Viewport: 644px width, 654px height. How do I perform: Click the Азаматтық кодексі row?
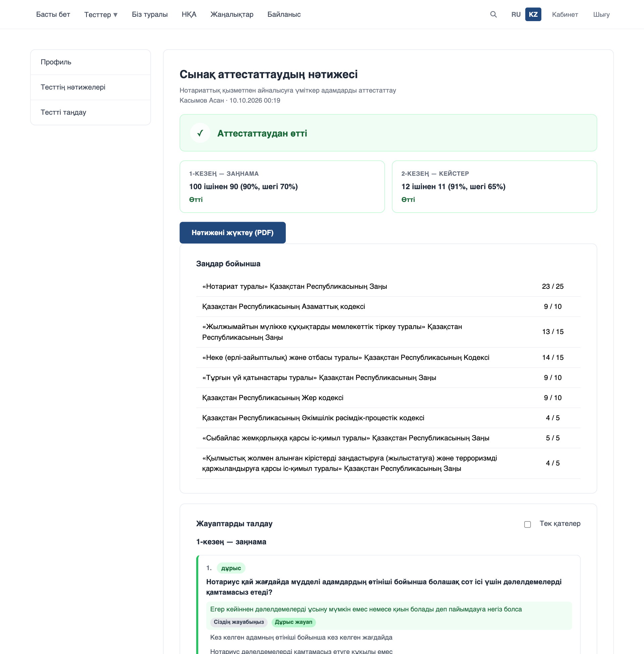click(x=388, y=306)
